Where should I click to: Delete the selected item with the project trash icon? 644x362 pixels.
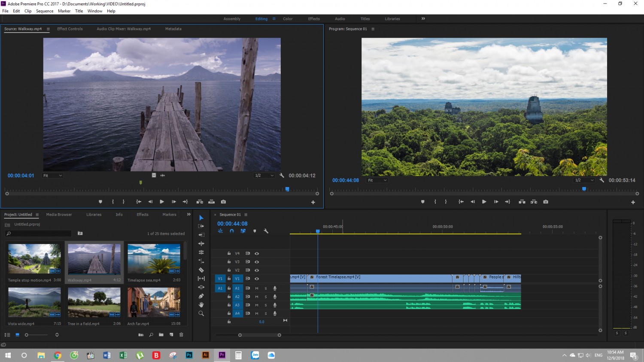[181, 335]
